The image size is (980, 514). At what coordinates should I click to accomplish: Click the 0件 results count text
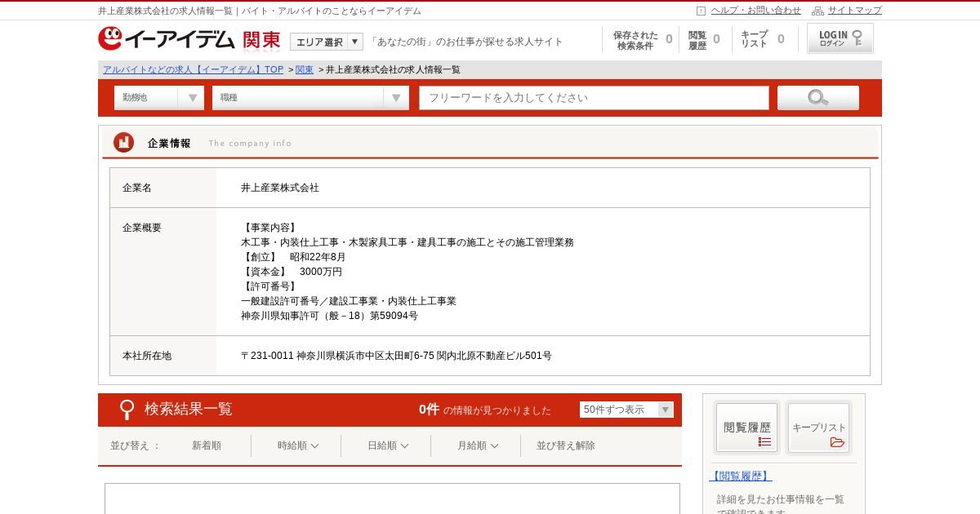tap(429, 410)
